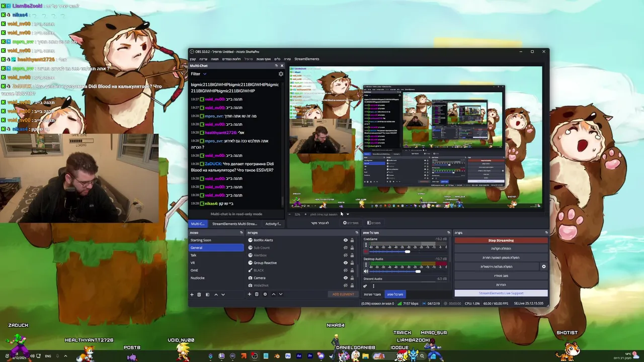The image size is (644, 362).
Task: Switch to Activity feed tab
Action: coord(273,224)
